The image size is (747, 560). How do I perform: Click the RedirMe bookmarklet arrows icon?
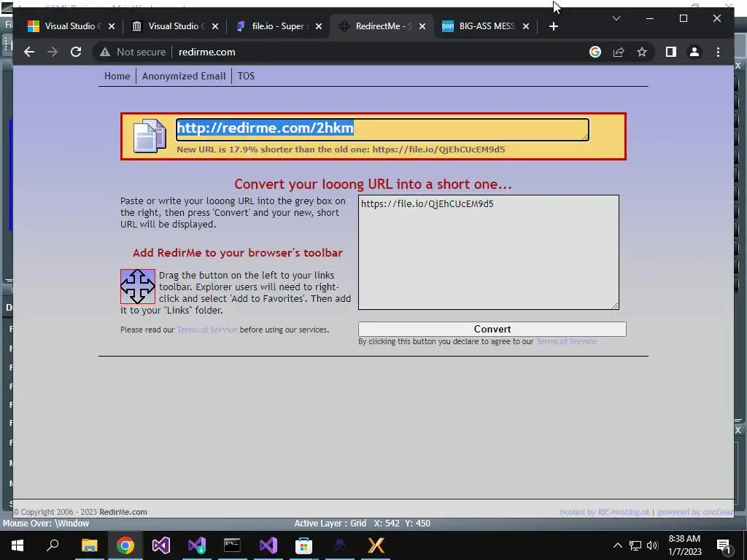point(138,287)
